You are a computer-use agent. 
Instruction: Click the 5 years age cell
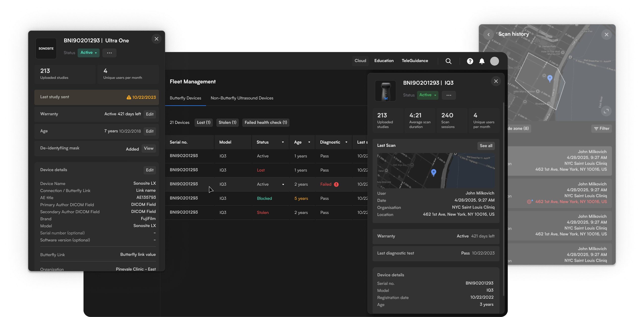point(301,198)
